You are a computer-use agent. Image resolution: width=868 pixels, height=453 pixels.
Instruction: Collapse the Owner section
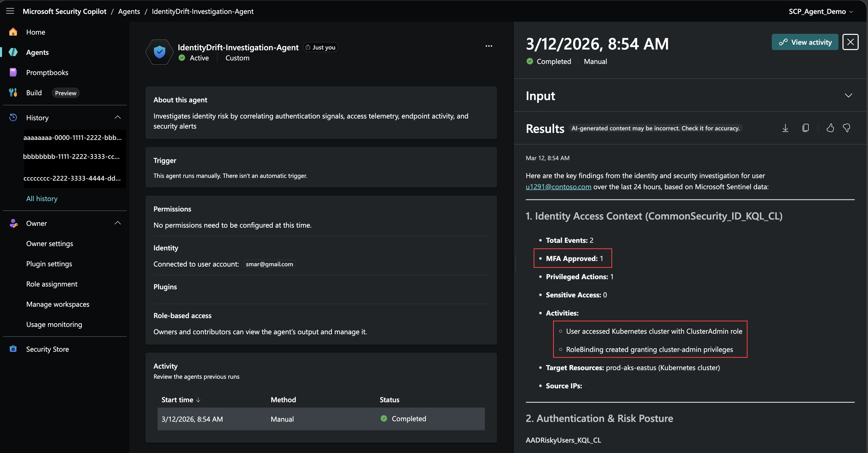(118, 223)
